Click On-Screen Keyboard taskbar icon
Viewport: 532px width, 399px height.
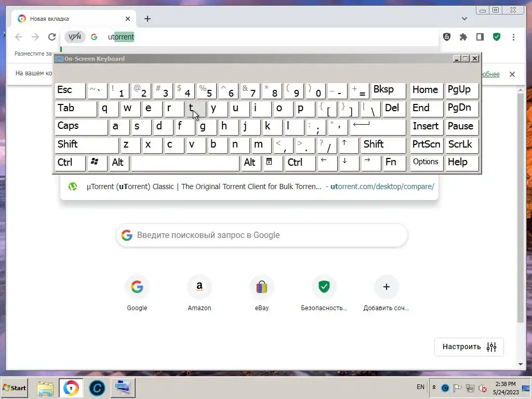123,388
